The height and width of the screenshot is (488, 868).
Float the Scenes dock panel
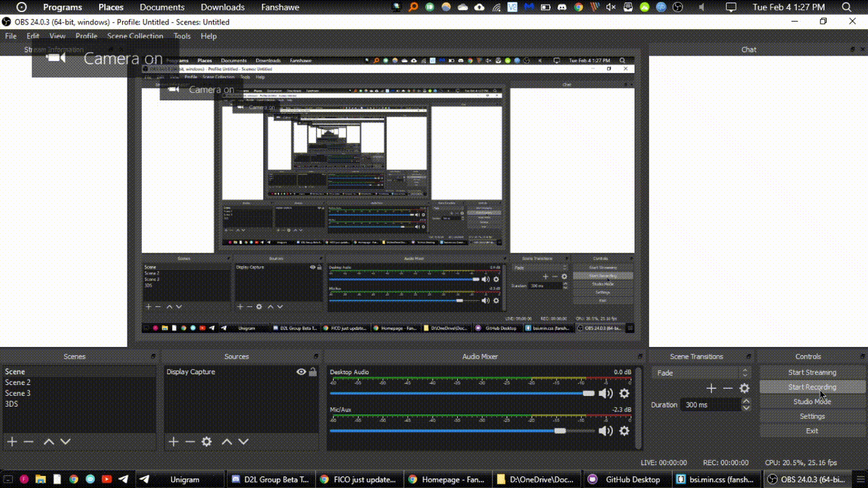click(153, 357)
